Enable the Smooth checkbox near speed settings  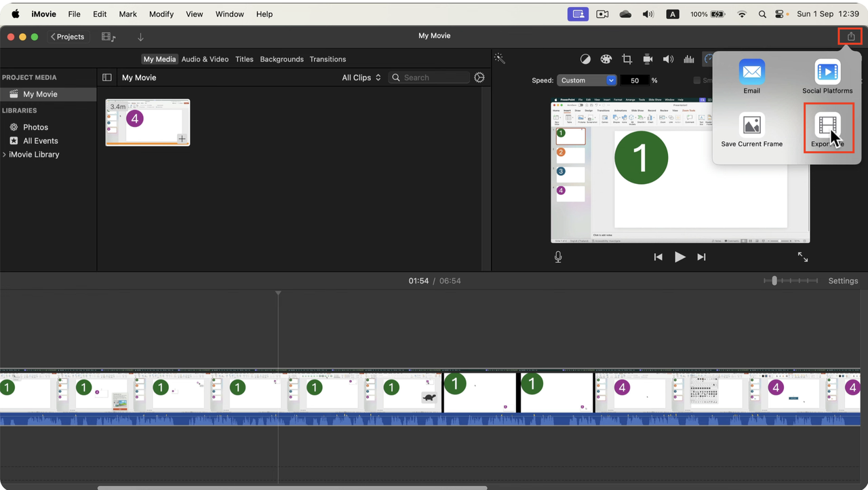click(x=698, y=80)
